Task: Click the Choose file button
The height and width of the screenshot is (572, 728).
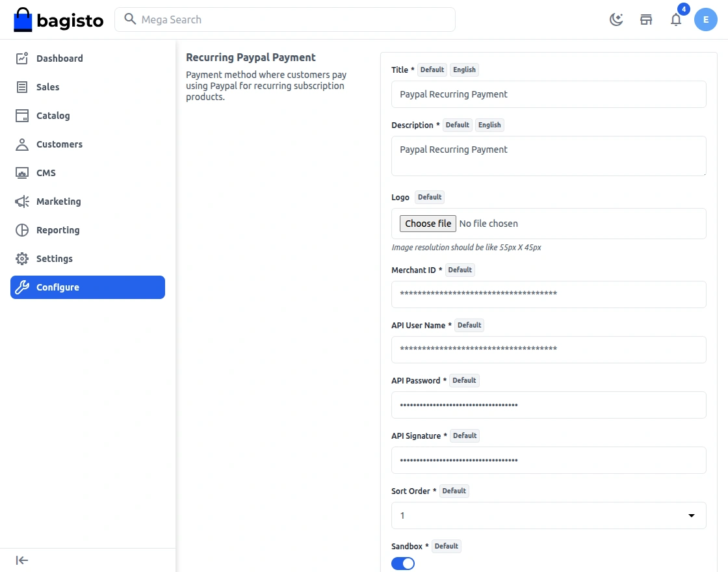Action: point(428,224)
